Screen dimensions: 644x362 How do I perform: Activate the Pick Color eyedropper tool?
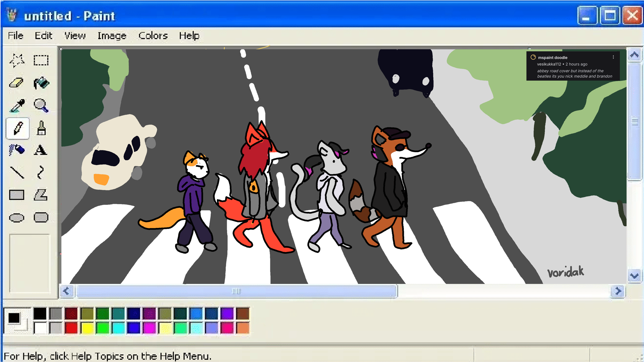pos(17,106)
